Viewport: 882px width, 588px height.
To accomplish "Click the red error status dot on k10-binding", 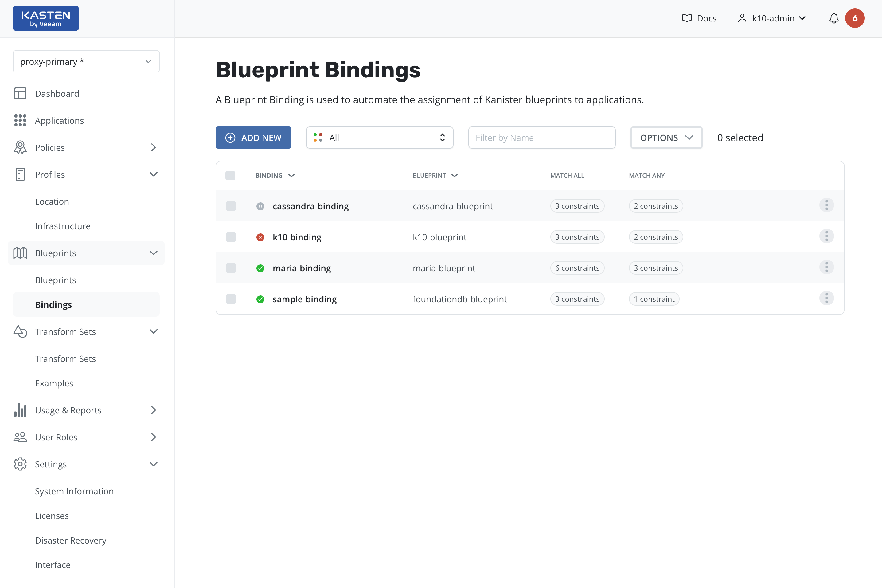I will 260,237.
